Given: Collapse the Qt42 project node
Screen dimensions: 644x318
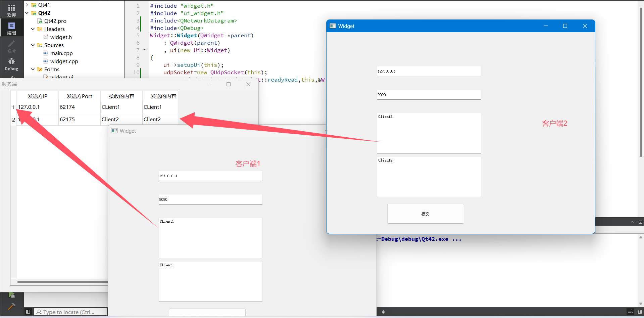Looking at the screenshot, I should point(27,13).
